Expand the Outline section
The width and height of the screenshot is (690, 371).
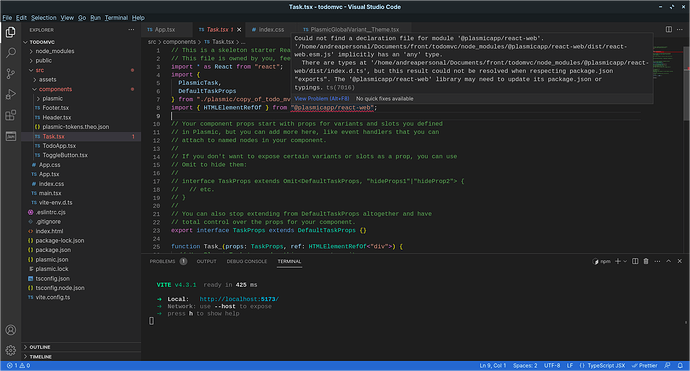(x=81, y=347)
